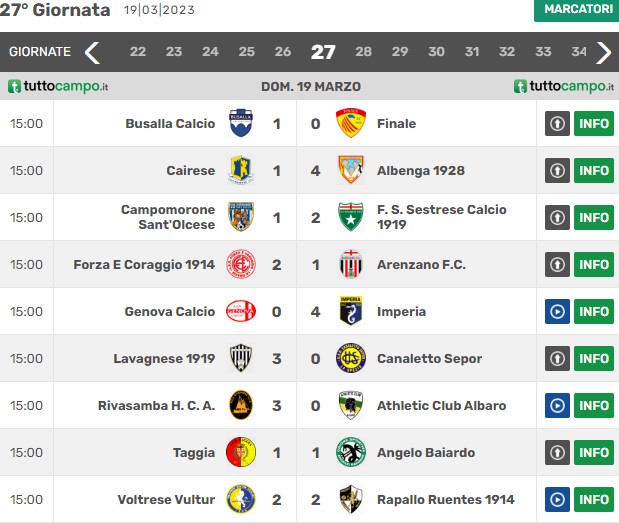Play Rivasamba versus Athletic Club Albaro video
The height and width of the screenshot is (523, 619).
[557, 405]
